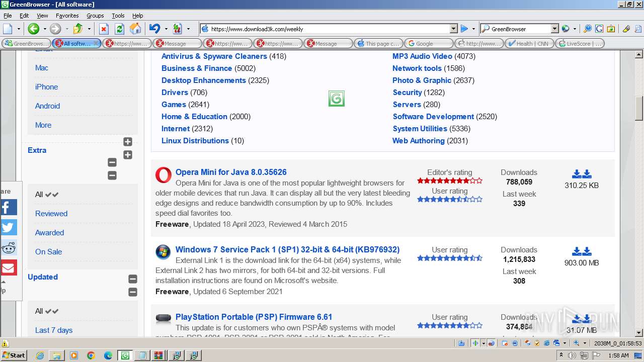Open Internet Explorer from the taskbar
Image resolution: width=644 pixels, height=362 pixels.
40,355
